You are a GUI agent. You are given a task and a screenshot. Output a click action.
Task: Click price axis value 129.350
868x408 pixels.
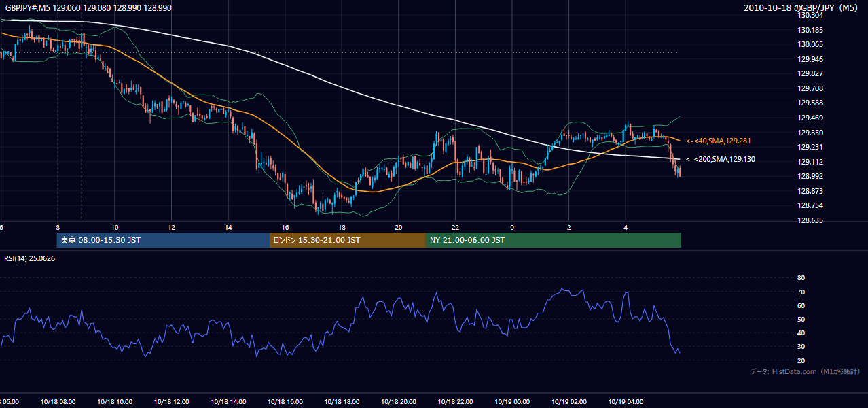tap(810, 133)
